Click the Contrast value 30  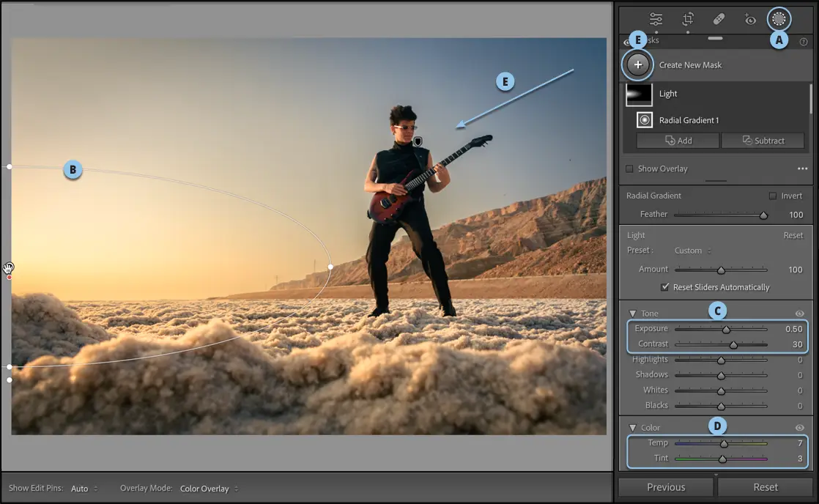797,344
